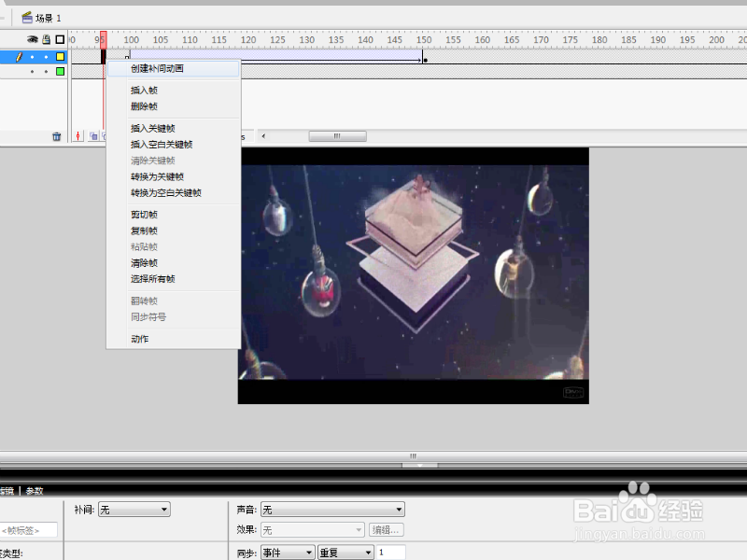Screen dimensions: 747x560
Task: Click the center frame red marker button
Action: point(78,136)
